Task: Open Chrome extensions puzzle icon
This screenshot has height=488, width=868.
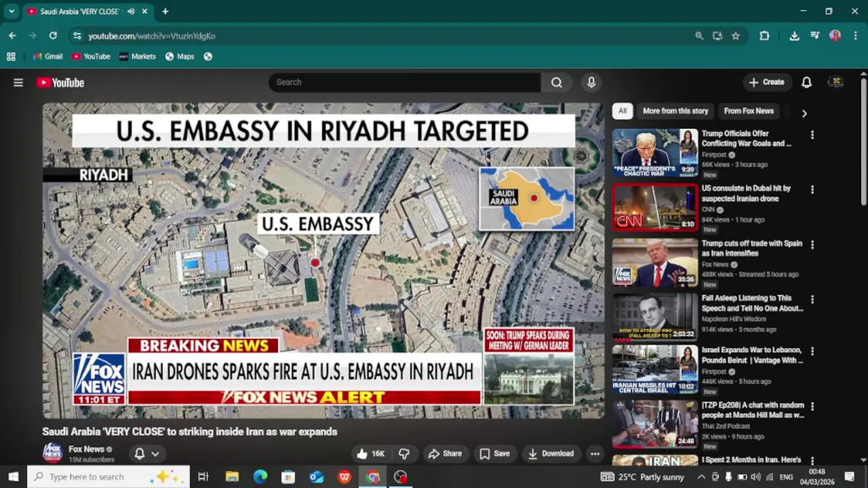Action: pyautogui.click(x=764, y=36)
